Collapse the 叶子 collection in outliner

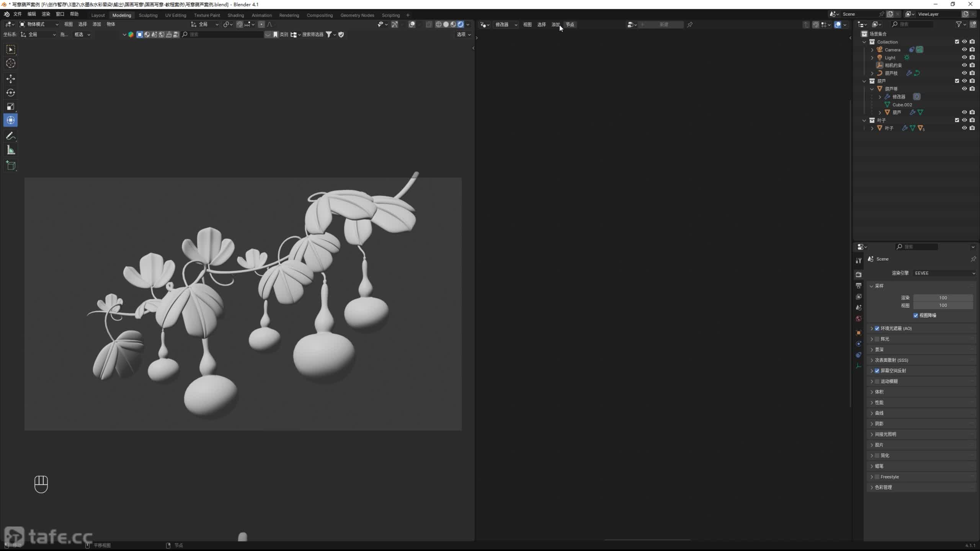point(864,120)
